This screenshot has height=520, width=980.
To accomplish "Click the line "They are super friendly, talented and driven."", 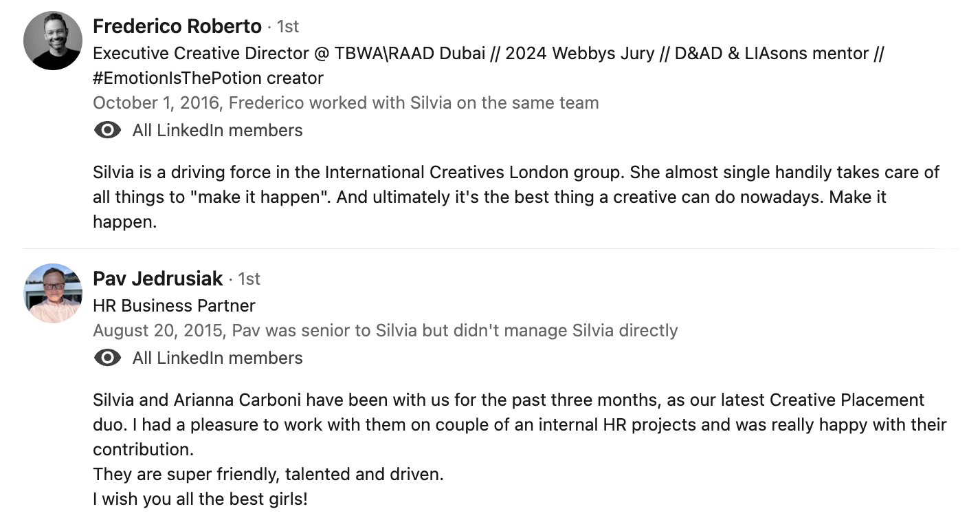I will pos(268,475).
